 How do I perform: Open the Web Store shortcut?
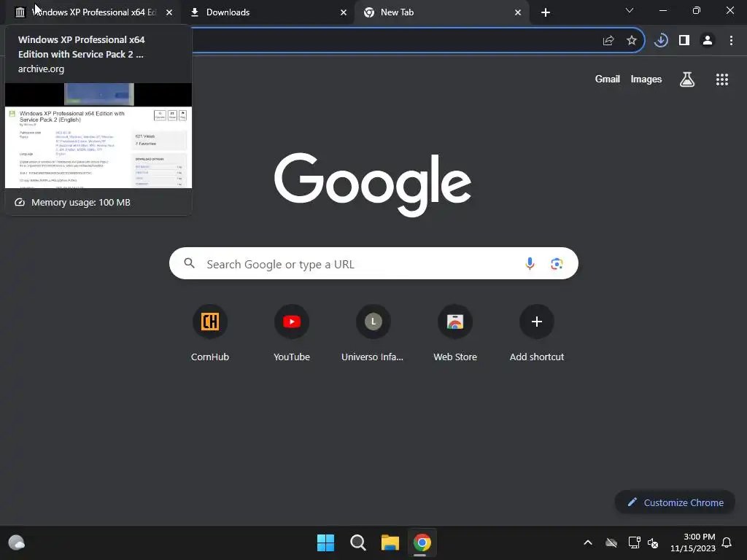(455, 333)
